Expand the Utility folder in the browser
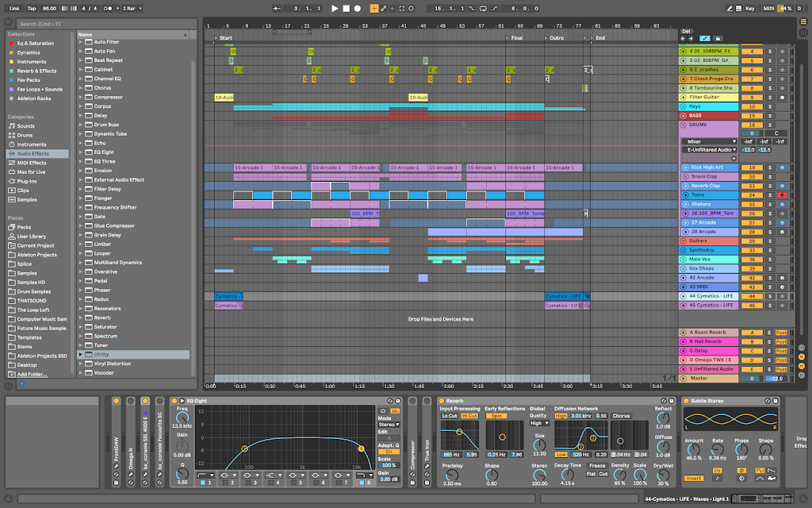 point(81,355)
